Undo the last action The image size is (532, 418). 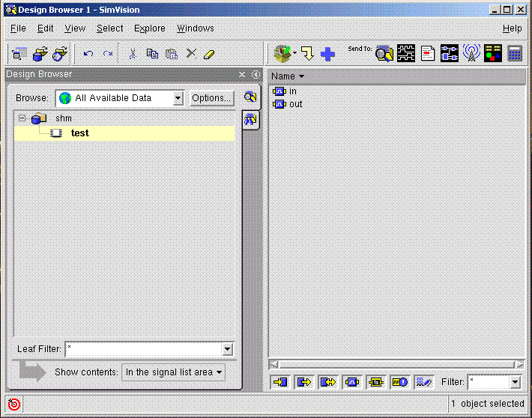[88, 54]
